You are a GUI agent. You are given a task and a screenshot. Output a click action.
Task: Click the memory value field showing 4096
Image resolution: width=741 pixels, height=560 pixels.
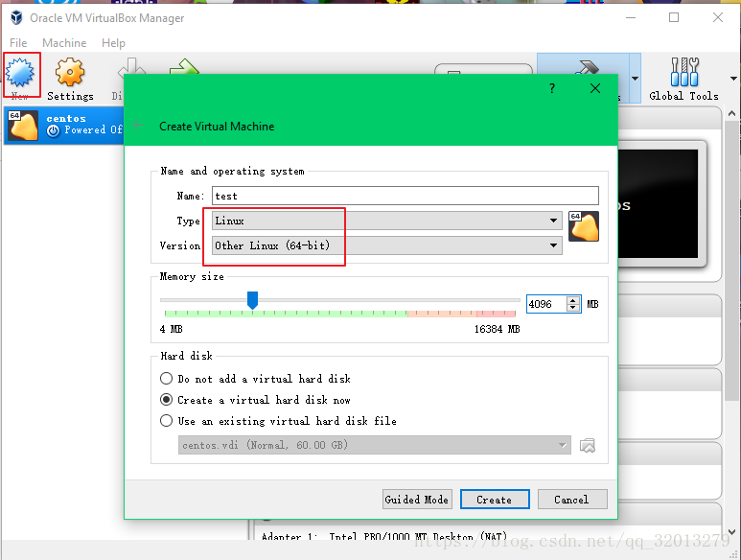[x=546, y=304]
